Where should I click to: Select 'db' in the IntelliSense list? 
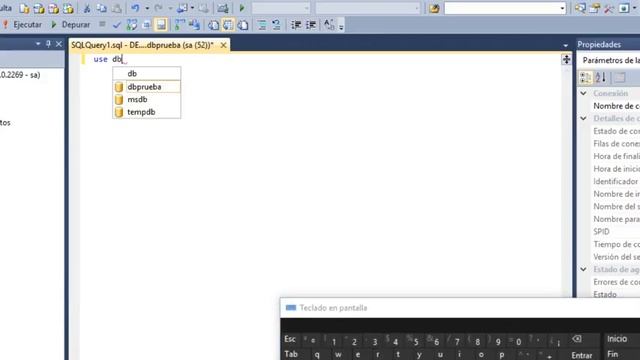(147, 74)
